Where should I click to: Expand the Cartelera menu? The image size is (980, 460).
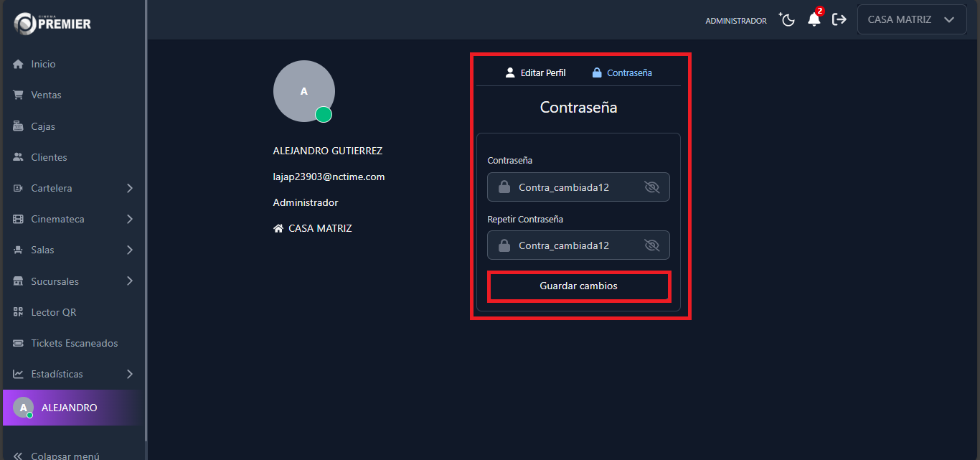[50, 188]
